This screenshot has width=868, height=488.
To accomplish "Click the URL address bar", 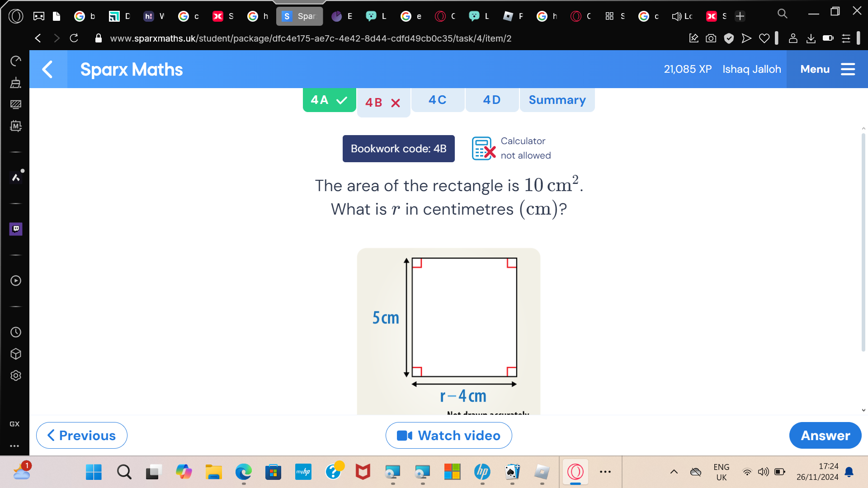I will [x=311, y=38].
